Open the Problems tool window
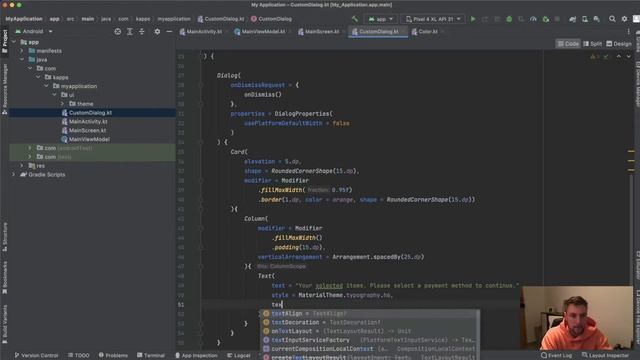 click(113, 356)
